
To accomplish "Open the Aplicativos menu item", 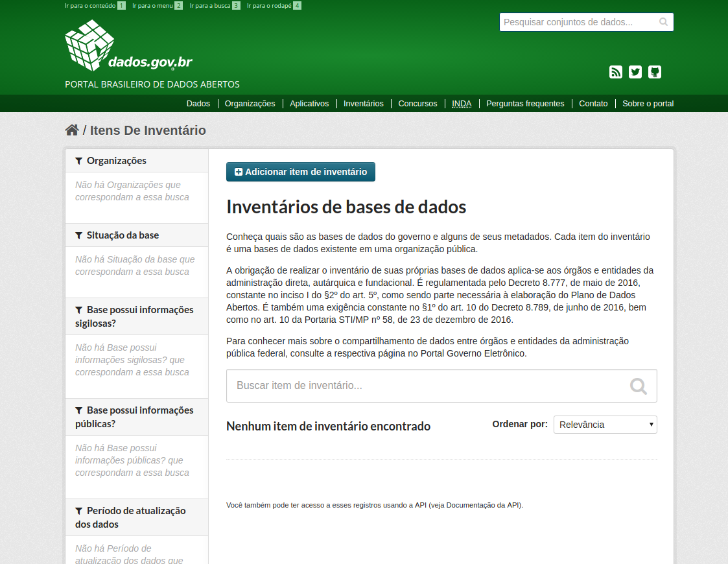I will click(x=309, y=104).
